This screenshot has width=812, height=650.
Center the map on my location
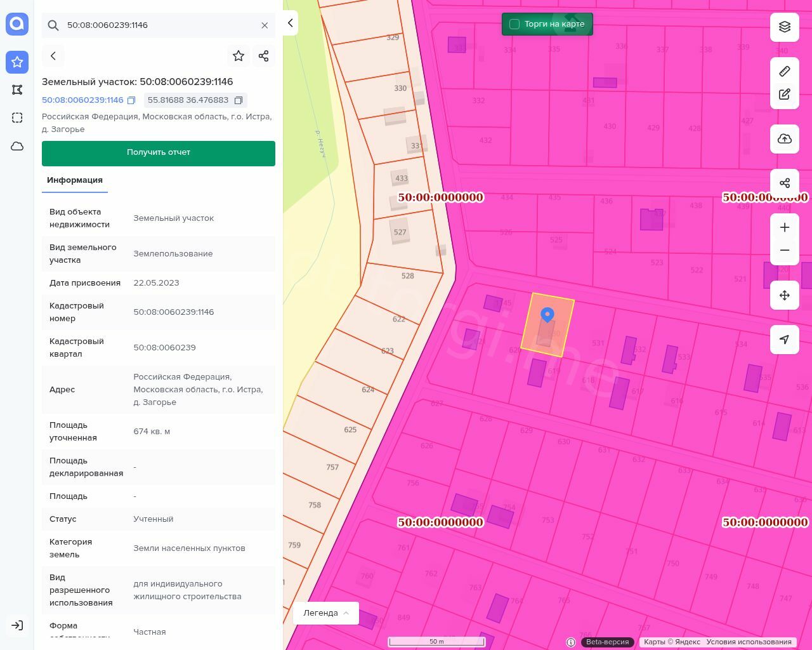[x=785, y=340]
